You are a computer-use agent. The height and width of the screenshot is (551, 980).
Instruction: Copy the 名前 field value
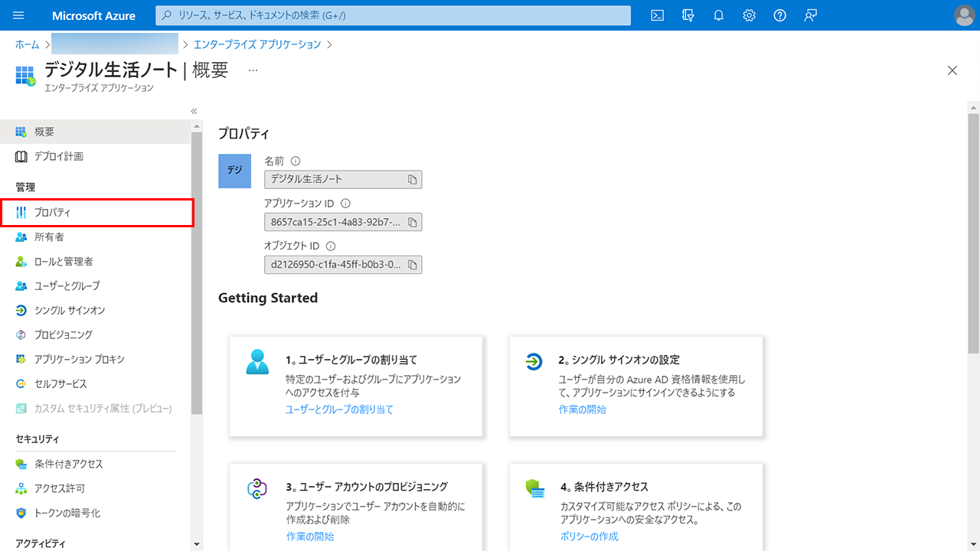pos(412,179)
